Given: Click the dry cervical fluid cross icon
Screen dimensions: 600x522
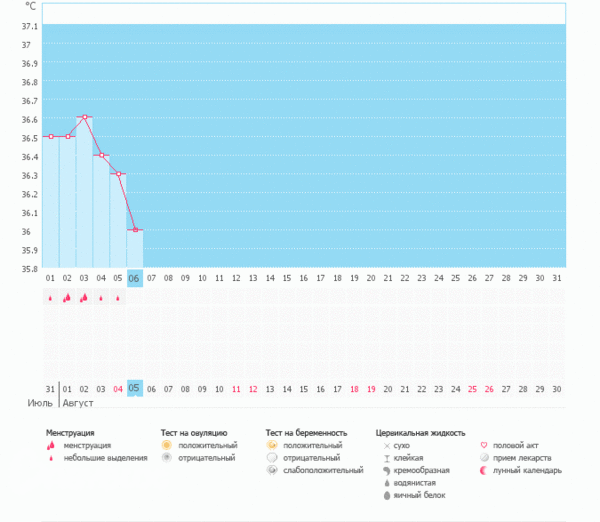Looking at the screenshot, I should point(386,445).
